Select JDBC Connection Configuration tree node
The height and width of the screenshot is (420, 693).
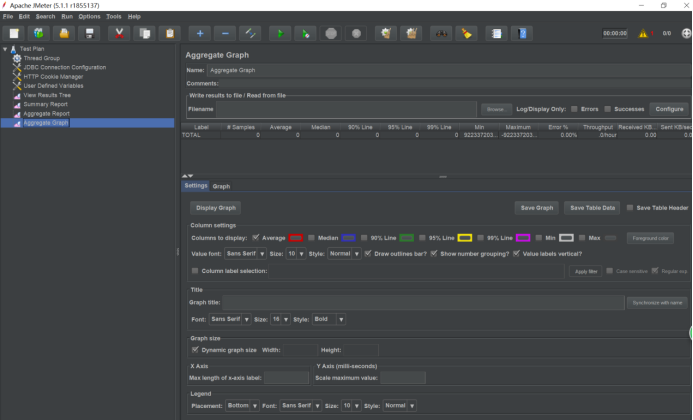(x=65, y=67)
